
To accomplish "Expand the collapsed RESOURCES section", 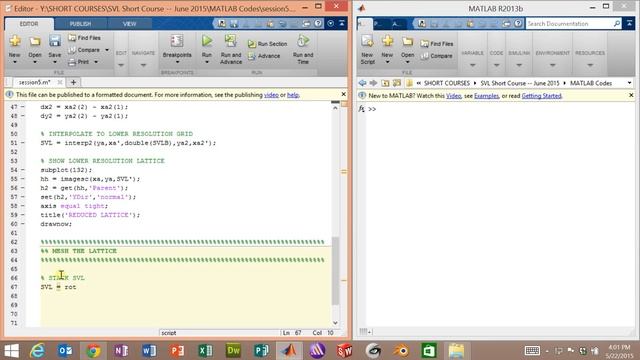I will [x=590, y=65].
